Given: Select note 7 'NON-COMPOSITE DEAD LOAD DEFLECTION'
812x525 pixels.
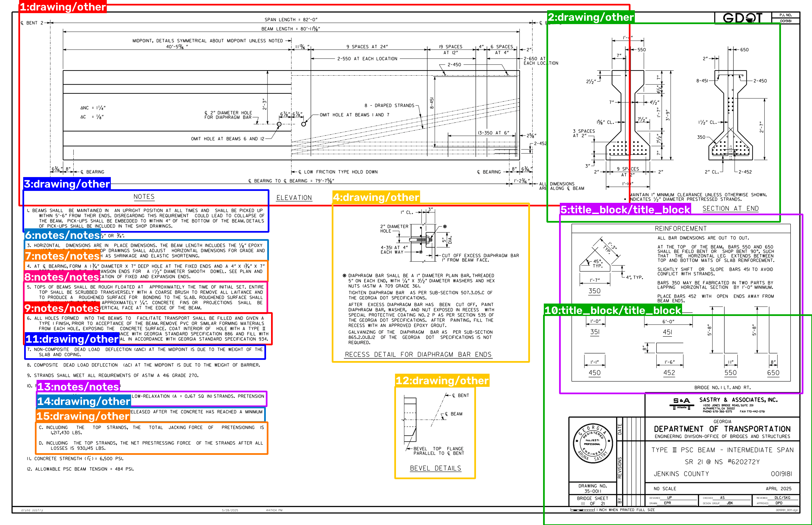Looking at the screenshot, I should (145, 352).
